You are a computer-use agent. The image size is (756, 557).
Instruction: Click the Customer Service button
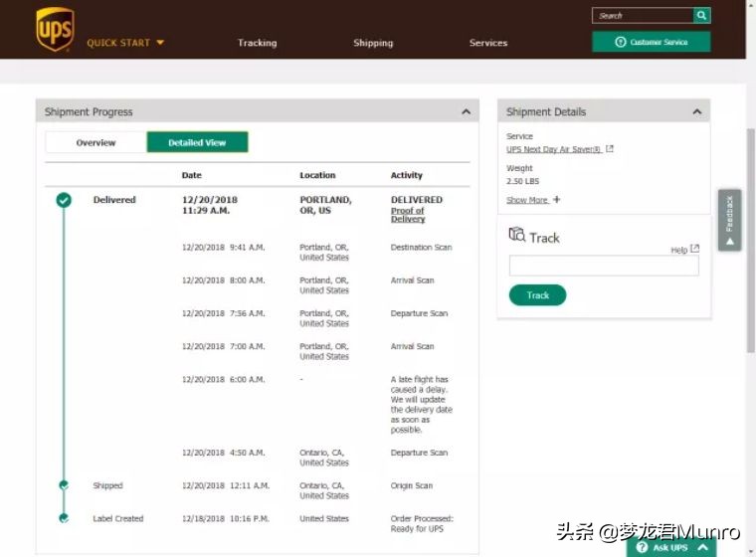pyautogui.click(x=651, y=42)
